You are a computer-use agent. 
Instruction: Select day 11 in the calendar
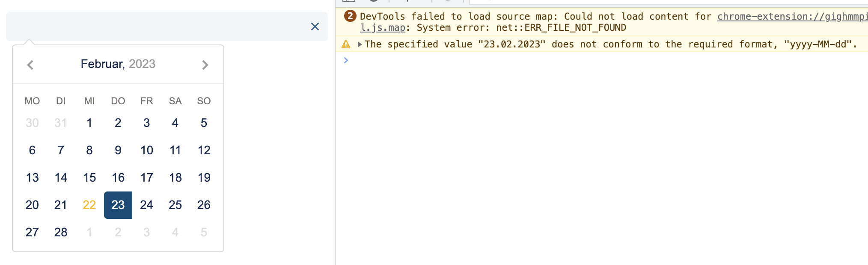175,150
